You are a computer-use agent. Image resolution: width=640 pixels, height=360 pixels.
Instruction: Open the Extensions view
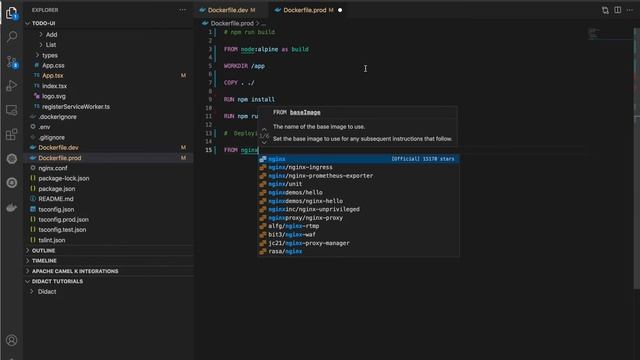pos(12,134)
